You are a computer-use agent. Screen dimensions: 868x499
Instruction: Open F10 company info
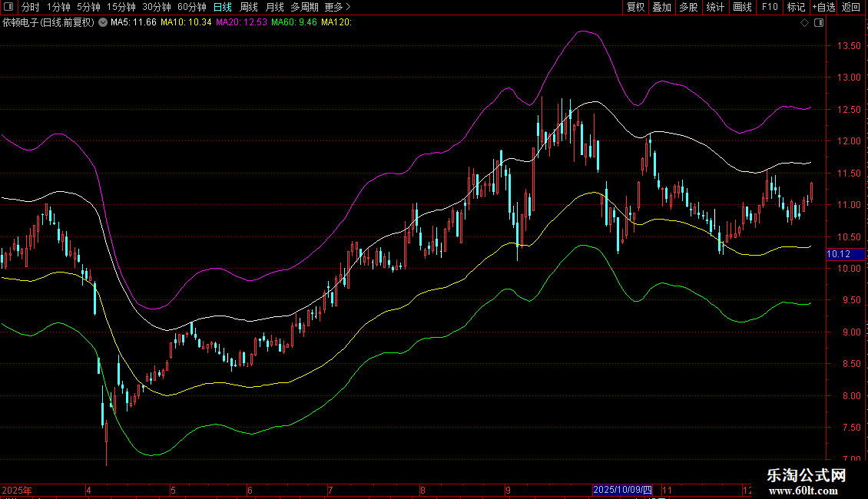tap(770, 7)
